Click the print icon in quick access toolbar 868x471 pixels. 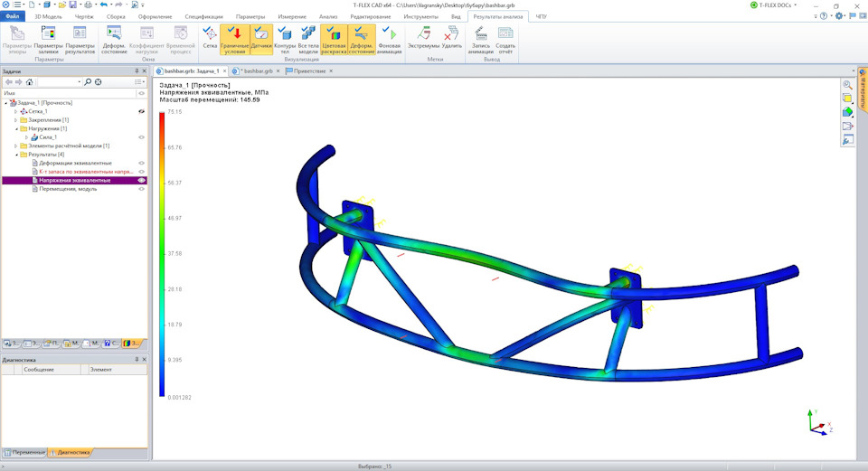(88, 5)
